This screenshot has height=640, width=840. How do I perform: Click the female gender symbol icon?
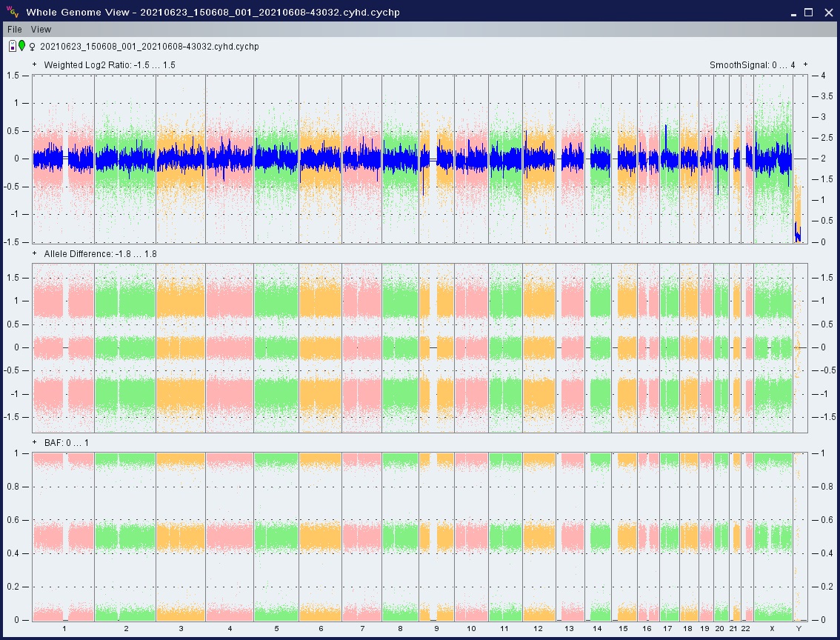click(32, 47)
